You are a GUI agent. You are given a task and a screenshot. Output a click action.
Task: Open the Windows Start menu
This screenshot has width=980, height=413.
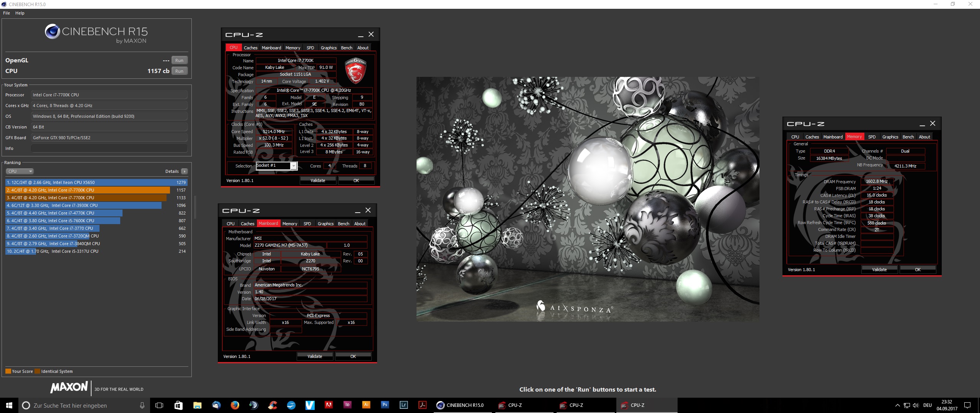pyautogui.click(x=9, y=405)
